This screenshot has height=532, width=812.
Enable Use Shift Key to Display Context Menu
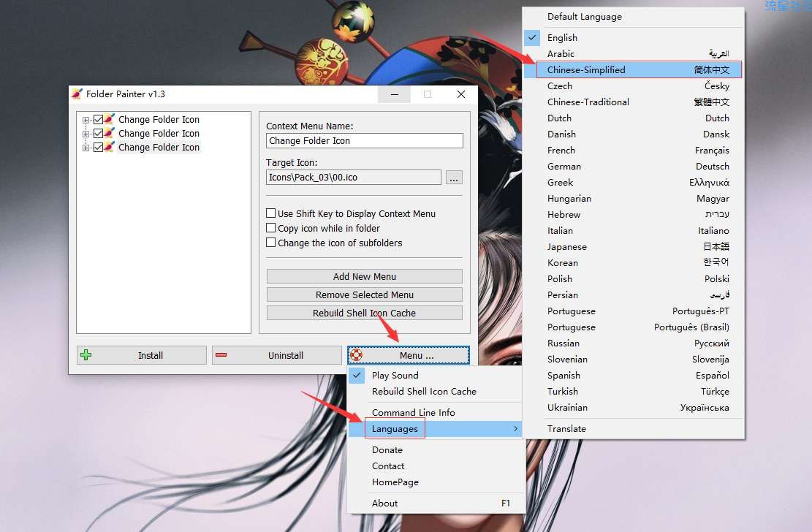point(271,213)
